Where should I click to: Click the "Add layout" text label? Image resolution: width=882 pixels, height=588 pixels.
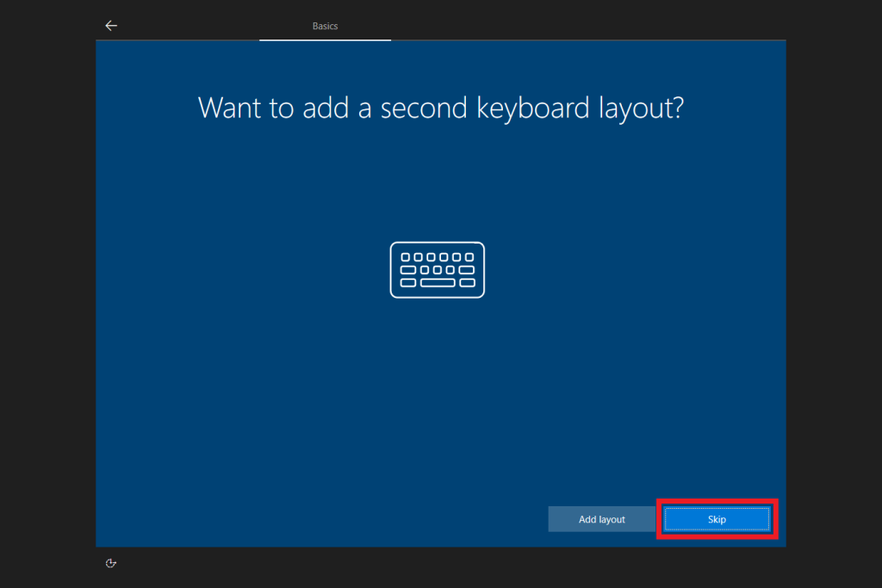coord(602,519)
